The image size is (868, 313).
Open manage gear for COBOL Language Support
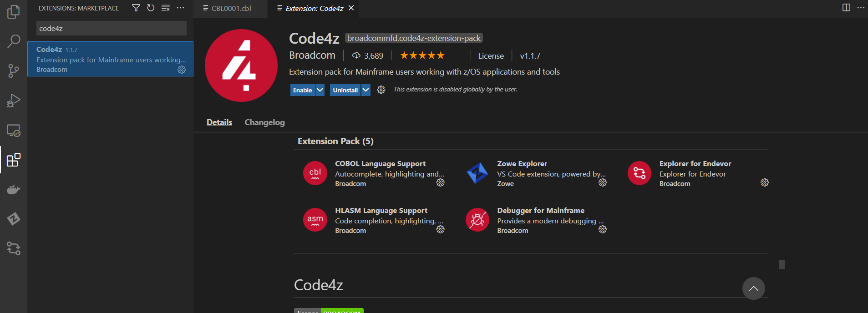tap(440, 182)
